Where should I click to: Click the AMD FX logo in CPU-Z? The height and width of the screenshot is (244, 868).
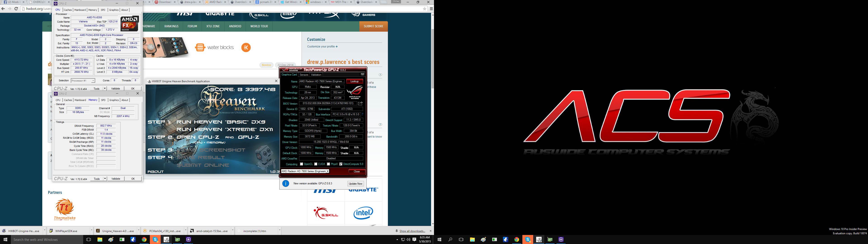coord(130,23)
